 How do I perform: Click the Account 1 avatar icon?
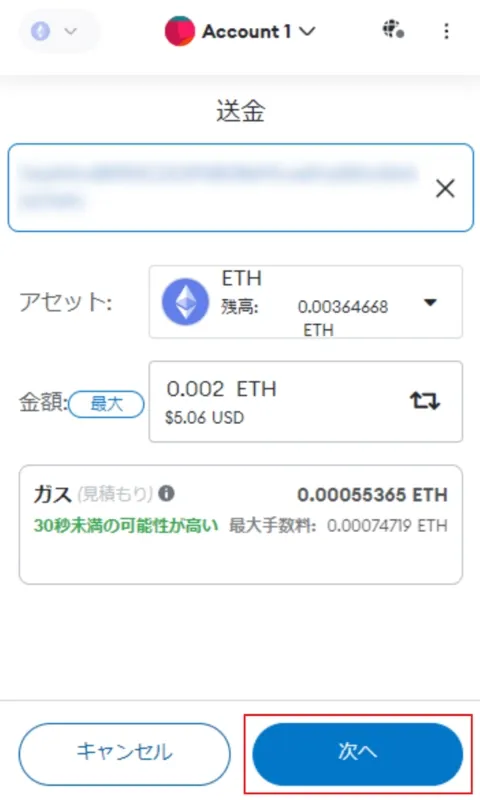(180, 31)
